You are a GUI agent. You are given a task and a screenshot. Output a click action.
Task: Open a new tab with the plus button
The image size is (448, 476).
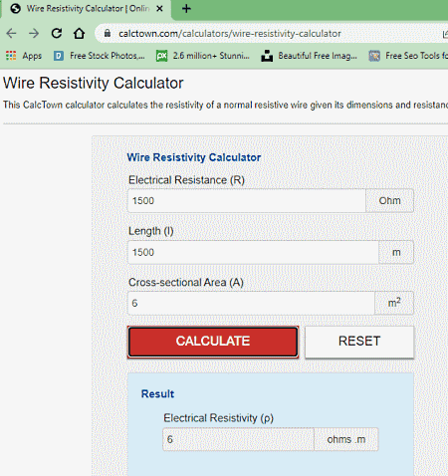coord(186,9)
